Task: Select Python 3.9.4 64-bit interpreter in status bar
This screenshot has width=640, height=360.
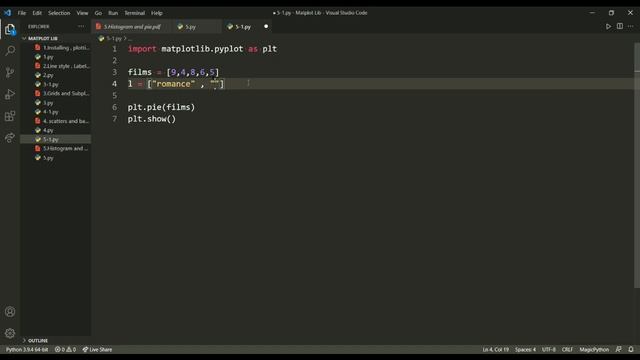Action: pyautogui.click(x=27, y=349)
